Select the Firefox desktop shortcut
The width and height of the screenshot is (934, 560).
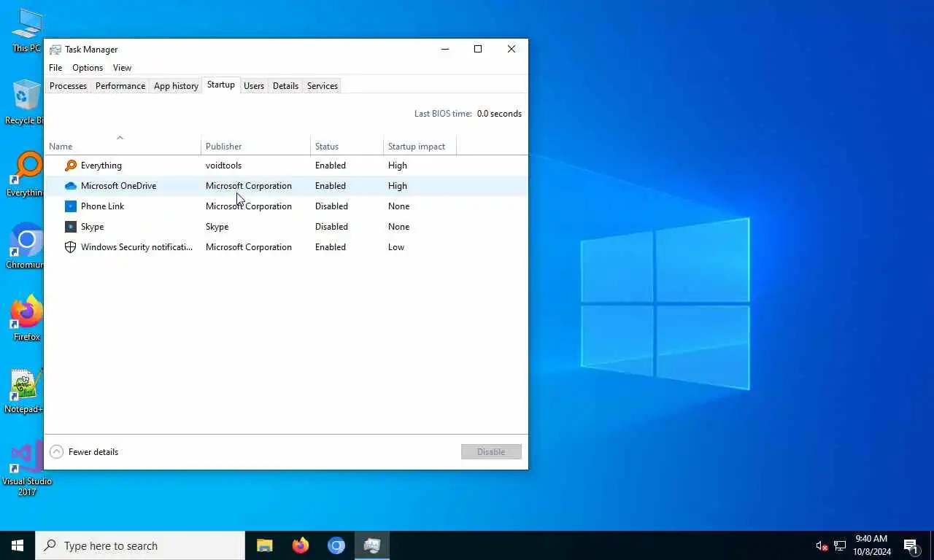point(26,319)
